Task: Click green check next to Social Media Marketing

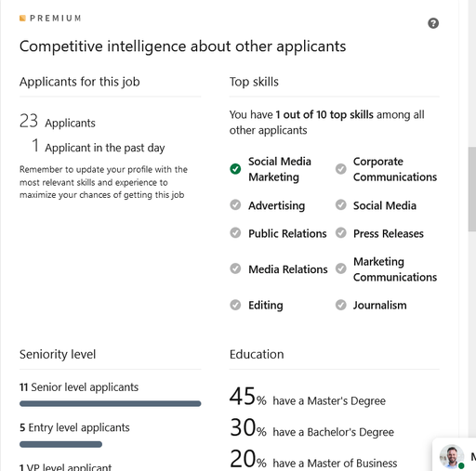Action: 235,169
